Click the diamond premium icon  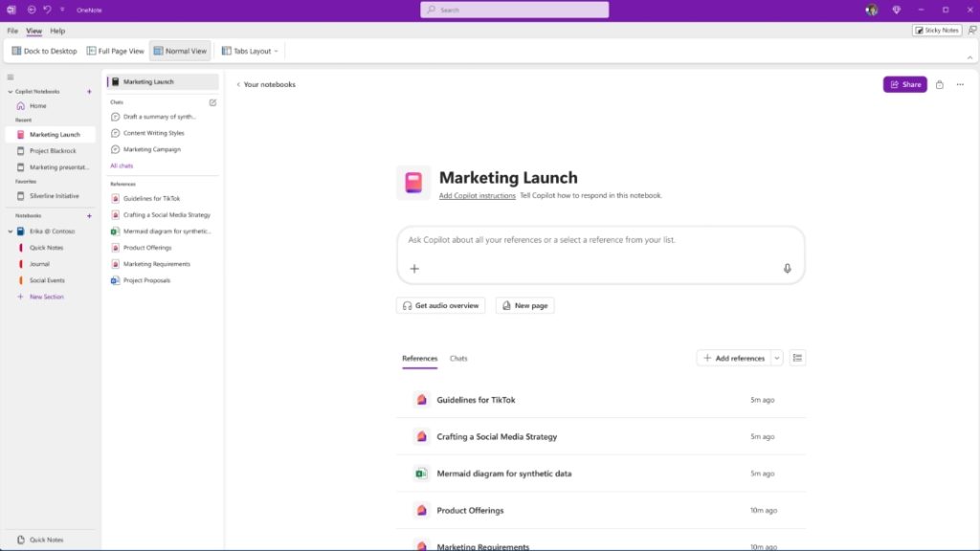(896, 10)
